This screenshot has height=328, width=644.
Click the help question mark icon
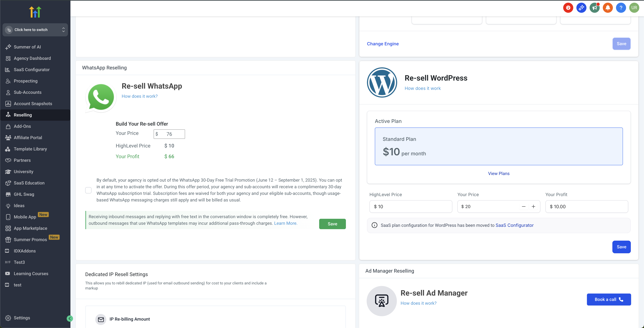(621, 8)
